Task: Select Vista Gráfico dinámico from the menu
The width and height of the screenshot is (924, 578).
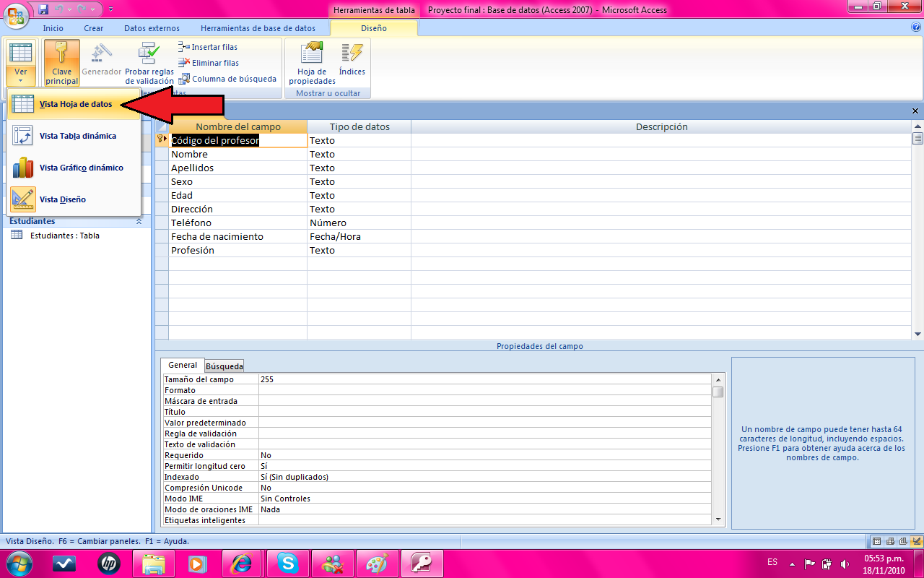Action: pos(74,168)
